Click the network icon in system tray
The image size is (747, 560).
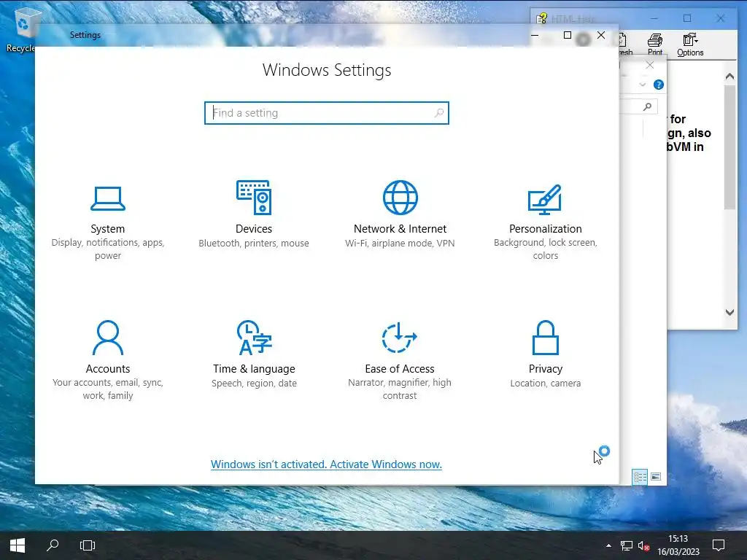627,545
